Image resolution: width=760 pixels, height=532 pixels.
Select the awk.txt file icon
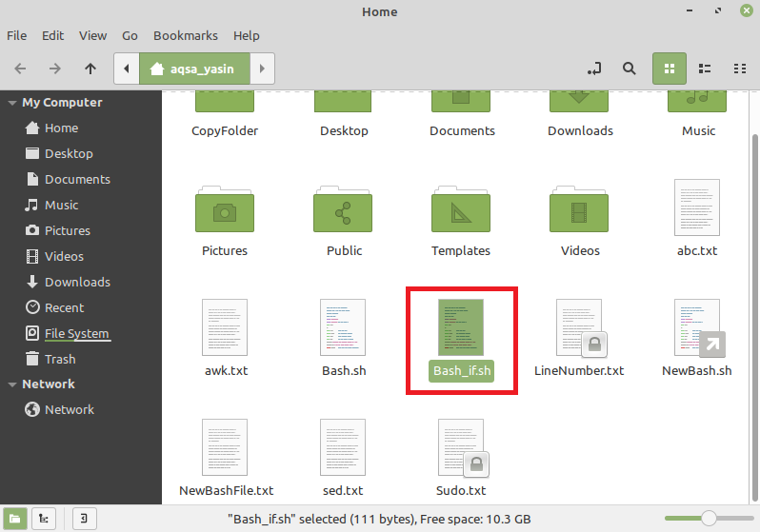click(x=225, y=327)
